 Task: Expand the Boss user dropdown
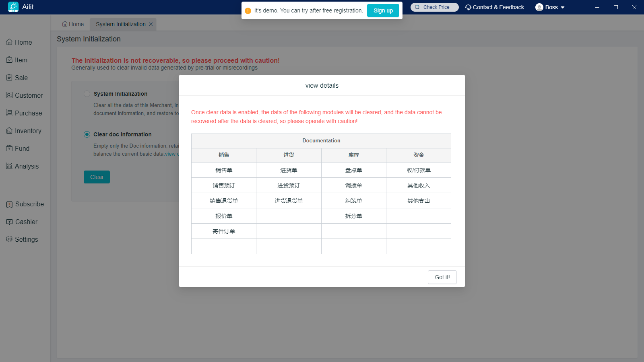tap(550, 7)
